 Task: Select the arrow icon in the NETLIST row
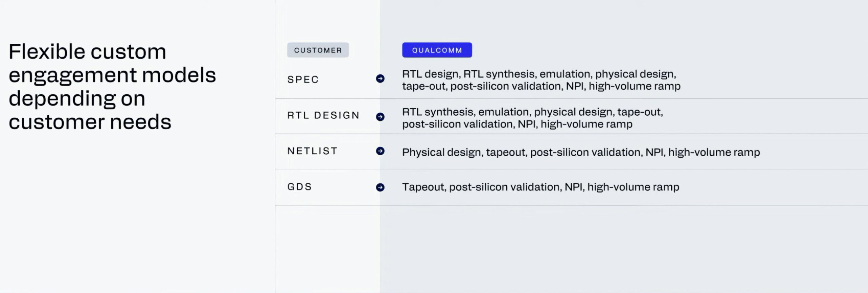pyautogui.click(x=380, y=151)
